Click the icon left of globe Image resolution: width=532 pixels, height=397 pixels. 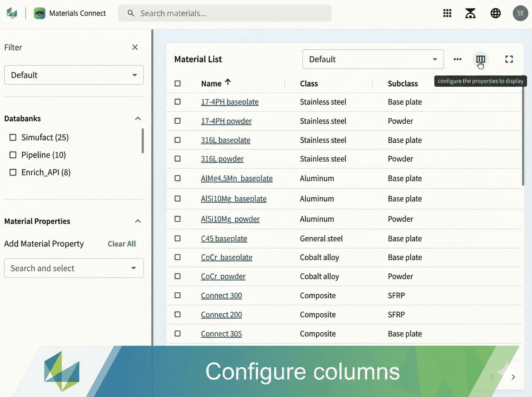click(x=470, y=13)
